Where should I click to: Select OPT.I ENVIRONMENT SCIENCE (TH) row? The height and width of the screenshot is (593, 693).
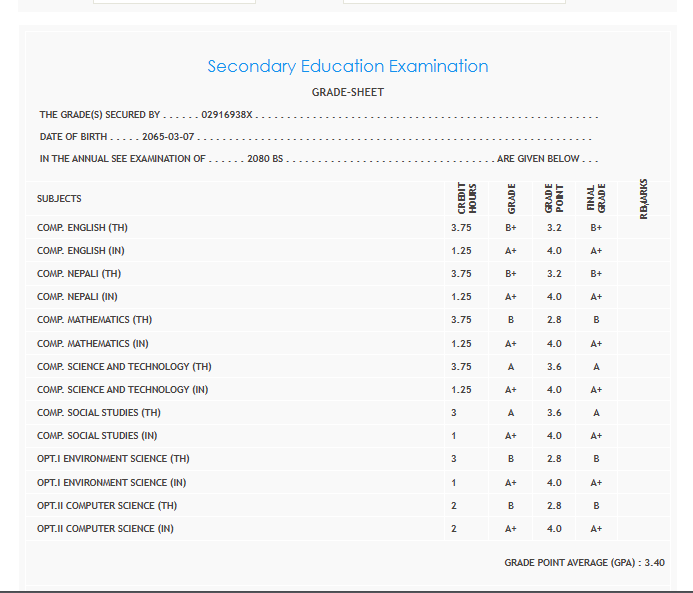[113, 459]
